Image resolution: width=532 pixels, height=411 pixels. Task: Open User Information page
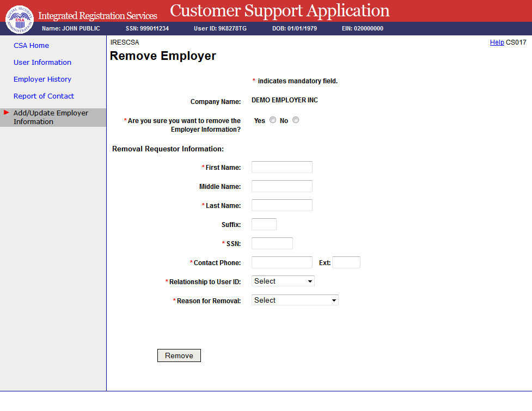click(42, 63)
